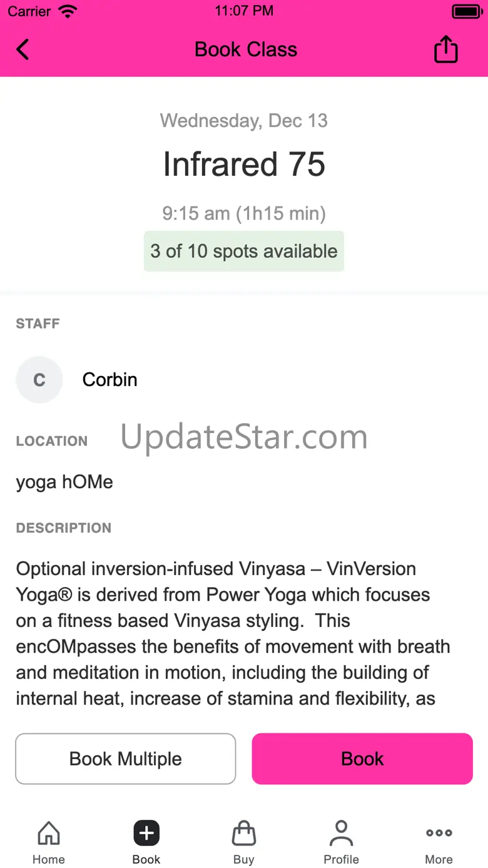This screenshot has height=868, width=488.
Task: Tap Corbin's staff avatar circle
Action: (x=39, y=380)
